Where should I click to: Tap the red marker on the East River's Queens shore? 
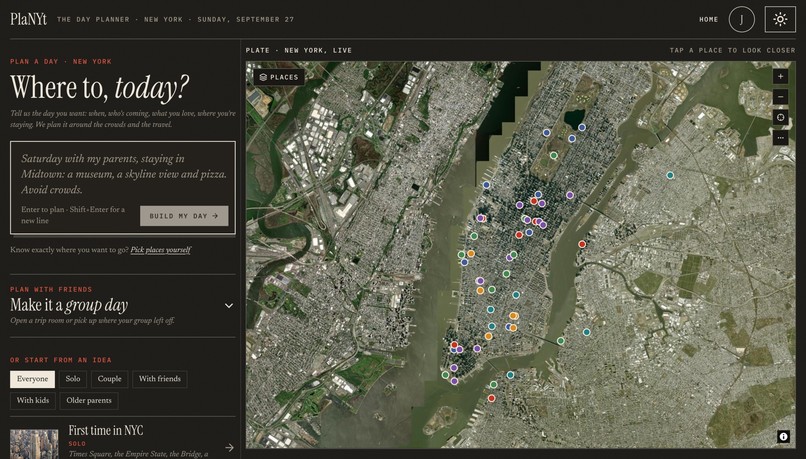point(582,244)
